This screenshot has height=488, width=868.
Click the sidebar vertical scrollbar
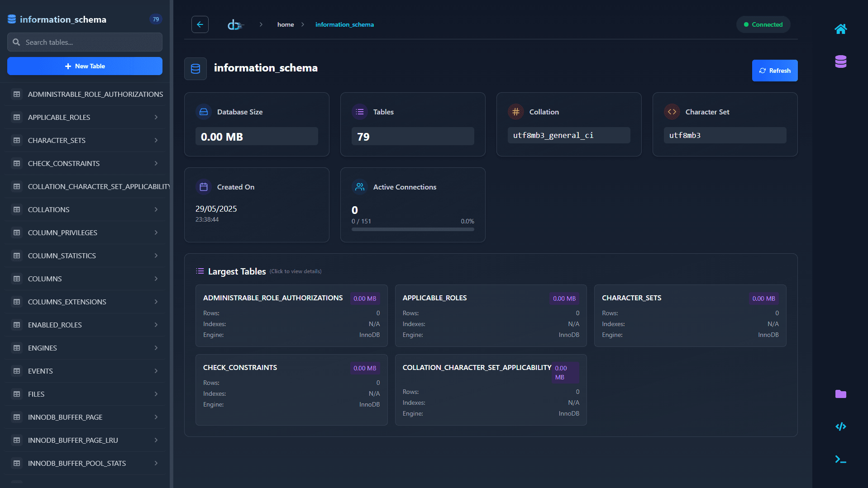pyautogui.click(x=172, y=244)
